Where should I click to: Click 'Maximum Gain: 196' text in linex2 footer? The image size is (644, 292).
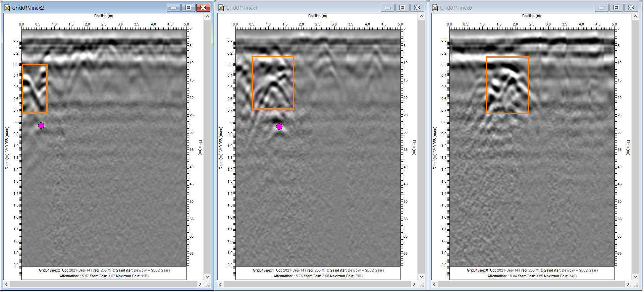[132, 276]
